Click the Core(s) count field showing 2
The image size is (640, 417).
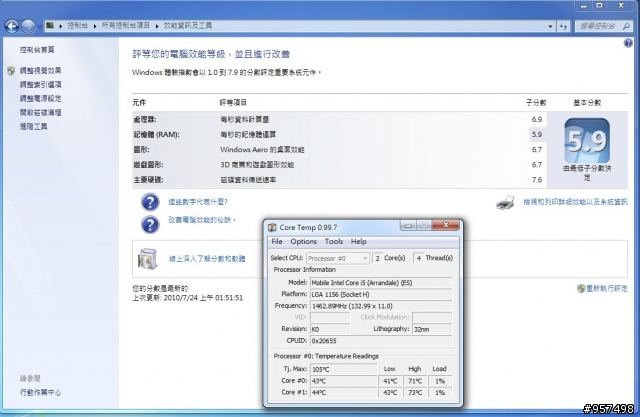click(x=378, y=258)
